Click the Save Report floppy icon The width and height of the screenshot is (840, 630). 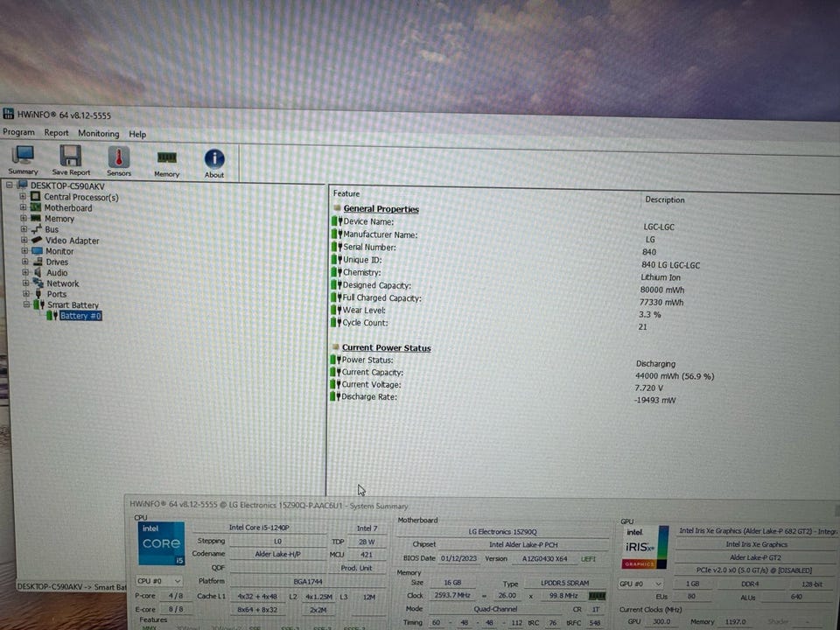(x=70, y=156)
